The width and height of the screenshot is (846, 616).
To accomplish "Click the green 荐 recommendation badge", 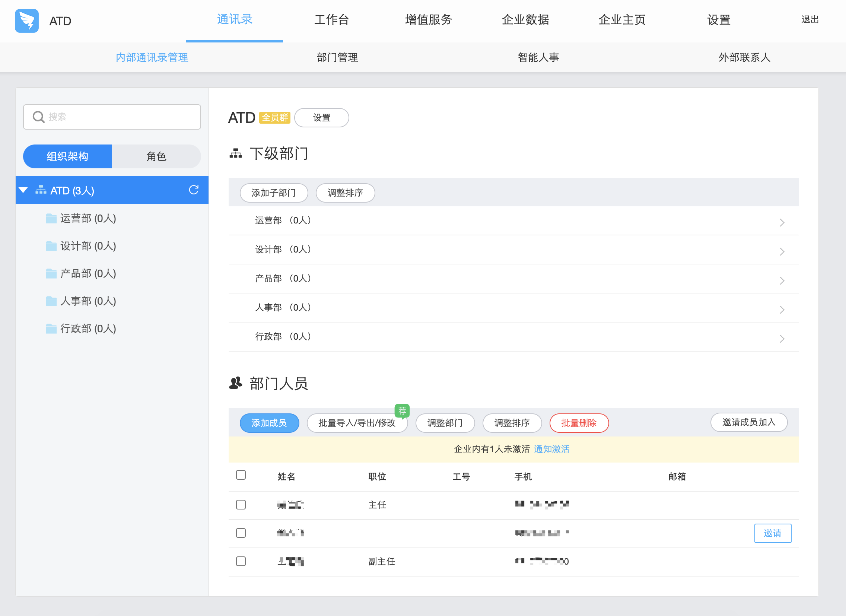I will (x=402, y=411).
